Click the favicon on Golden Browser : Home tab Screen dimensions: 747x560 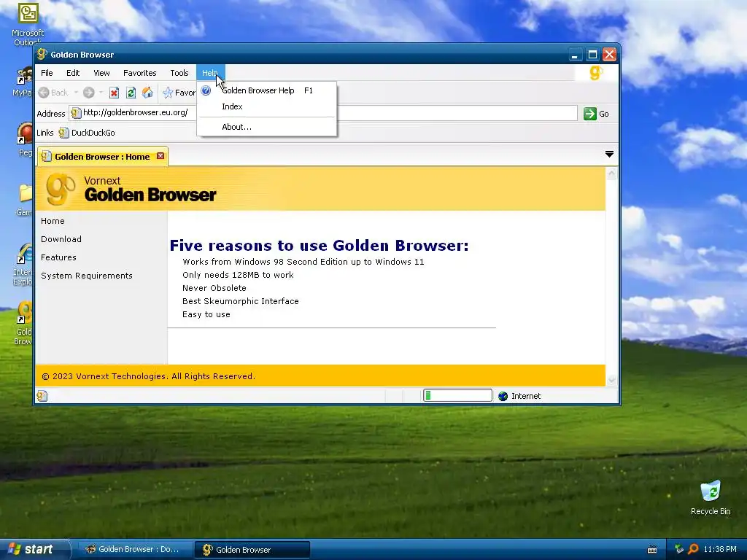tap(46, 156)
